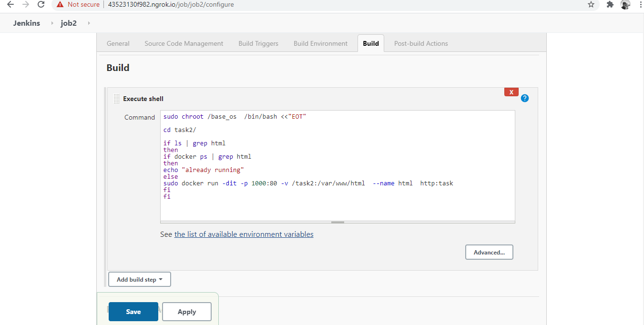Click the browser profile avatar
The width and height of the screenshot is (644, 325).
click(625, 5)
